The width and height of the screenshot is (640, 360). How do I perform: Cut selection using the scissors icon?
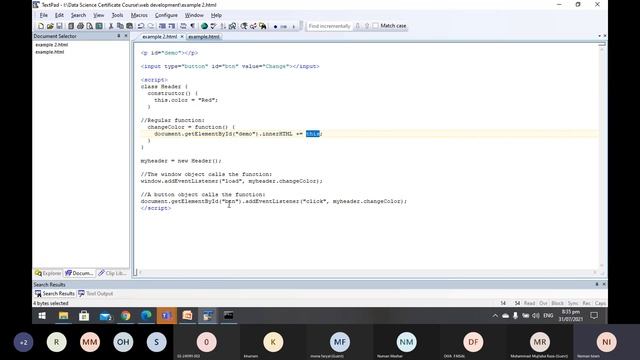(x=111, y=26)
